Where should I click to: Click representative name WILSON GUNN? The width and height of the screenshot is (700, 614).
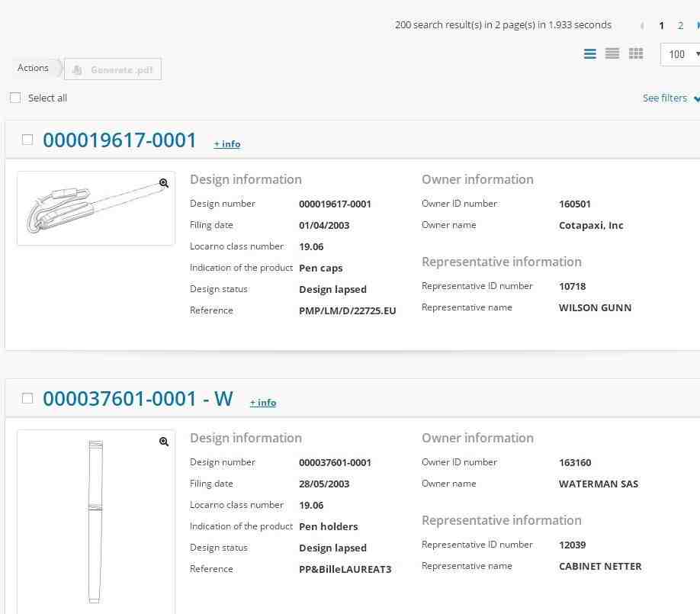[x=595, y=307]
